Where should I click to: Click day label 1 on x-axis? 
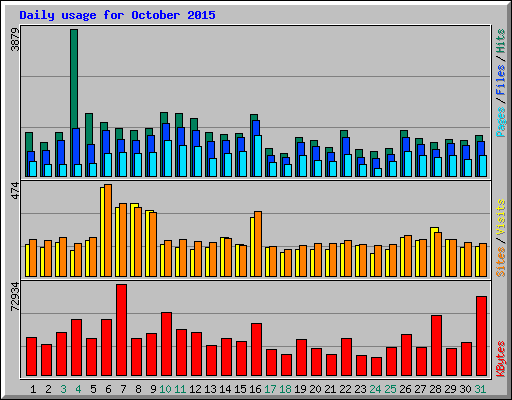coord(33,389)
